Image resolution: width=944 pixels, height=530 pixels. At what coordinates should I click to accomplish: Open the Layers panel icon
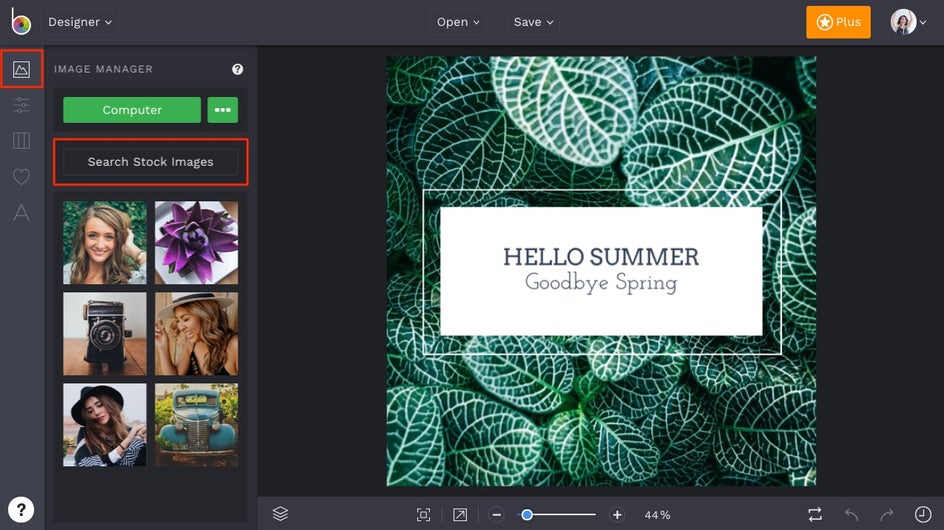coord(280,514)
